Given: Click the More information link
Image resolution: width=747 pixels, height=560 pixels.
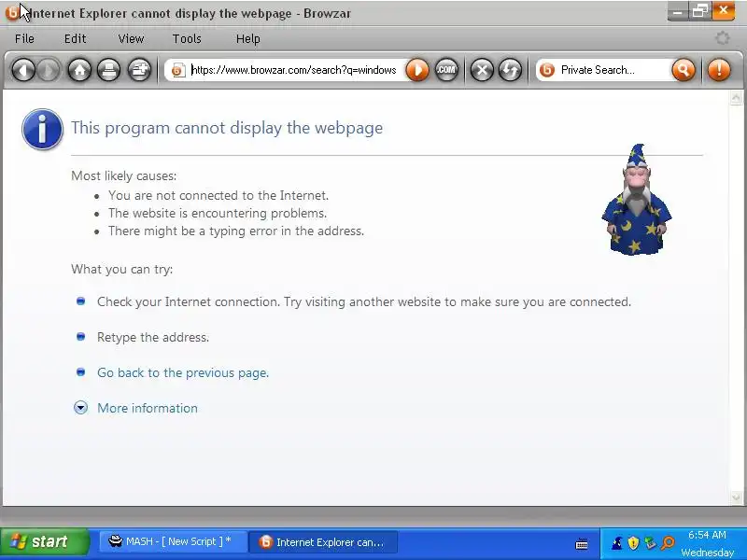Looking at the screenshot, I should click(148, 408).
